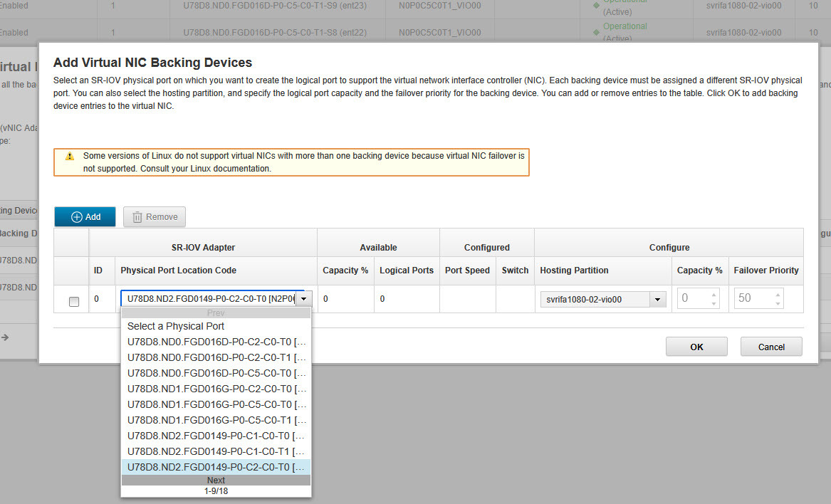Open the Physical Port Location Code dropdown arrow
The height and width of the screenshot is (504, 831).
coord(303,300)
